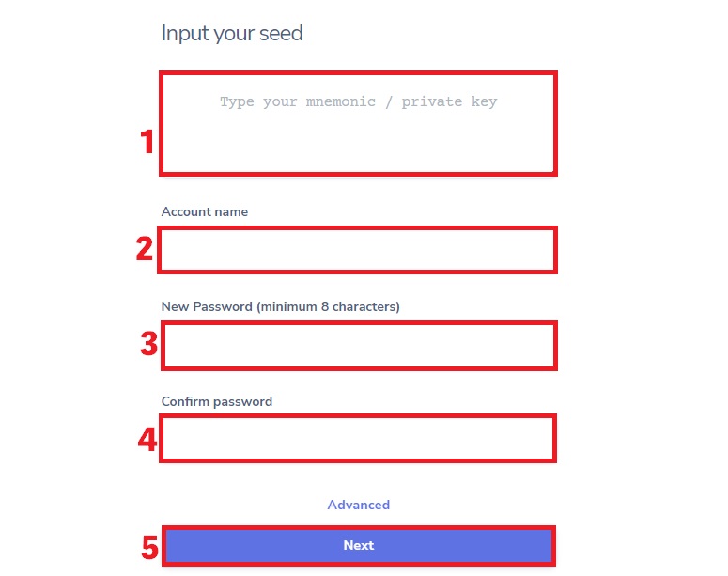Viewport: 728px width, 576px height.
Task: Click the 'New Password (minimum 8 characters)' label
Action: (x=281, y=306)
